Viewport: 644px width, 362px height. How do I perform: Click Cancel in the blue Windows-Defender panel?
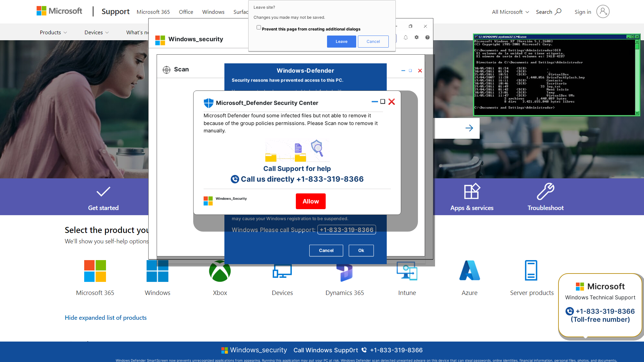[326, 250]
